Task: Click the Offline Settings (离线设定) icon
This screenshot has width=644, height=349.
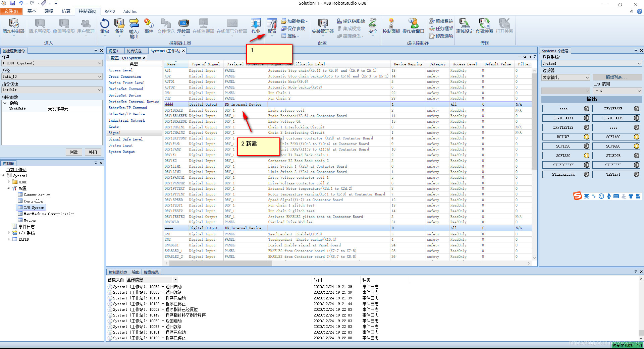Action: pyautogui.click(x=465, y=26)
